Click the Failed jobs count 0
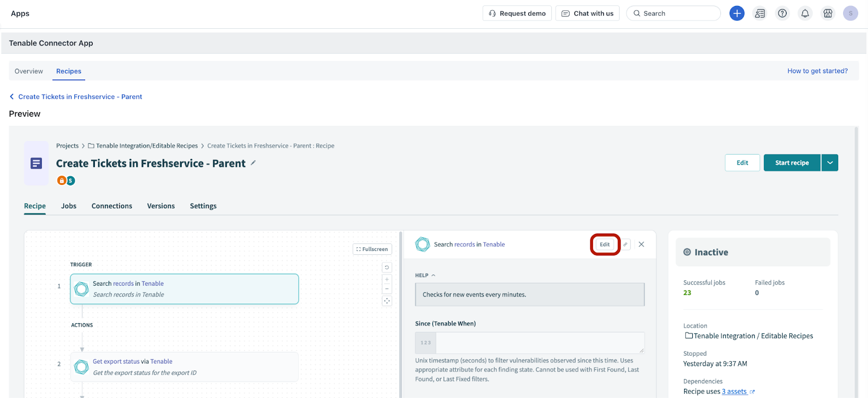 click(757, 293)
